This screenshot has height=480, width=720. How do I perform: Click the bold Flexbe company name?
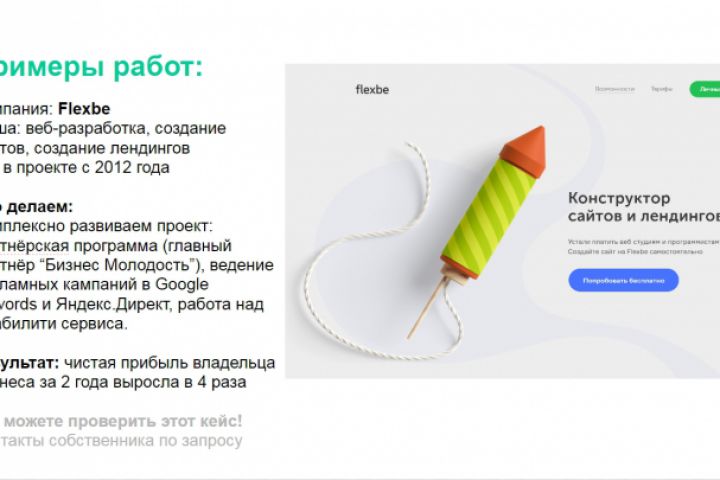tap(84, 109)
